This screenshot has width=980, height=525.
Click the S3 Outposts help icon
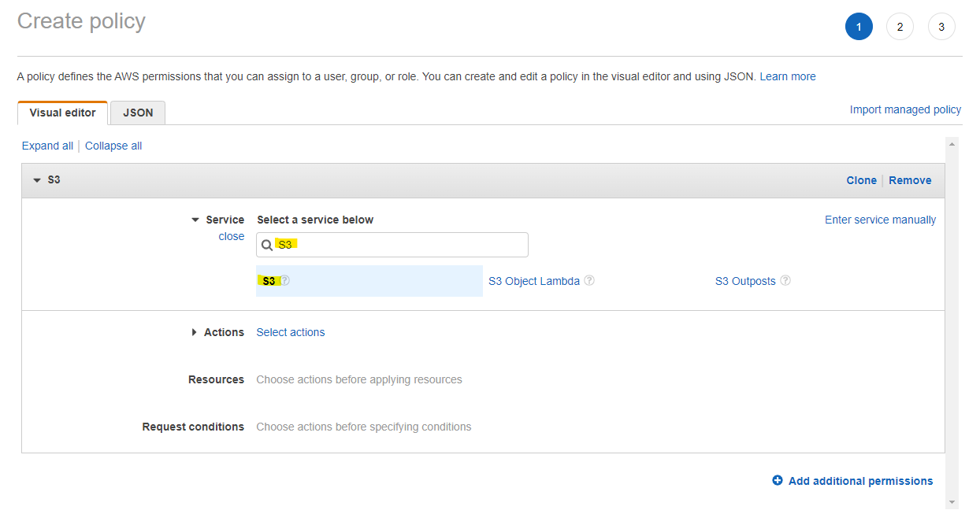785,280
